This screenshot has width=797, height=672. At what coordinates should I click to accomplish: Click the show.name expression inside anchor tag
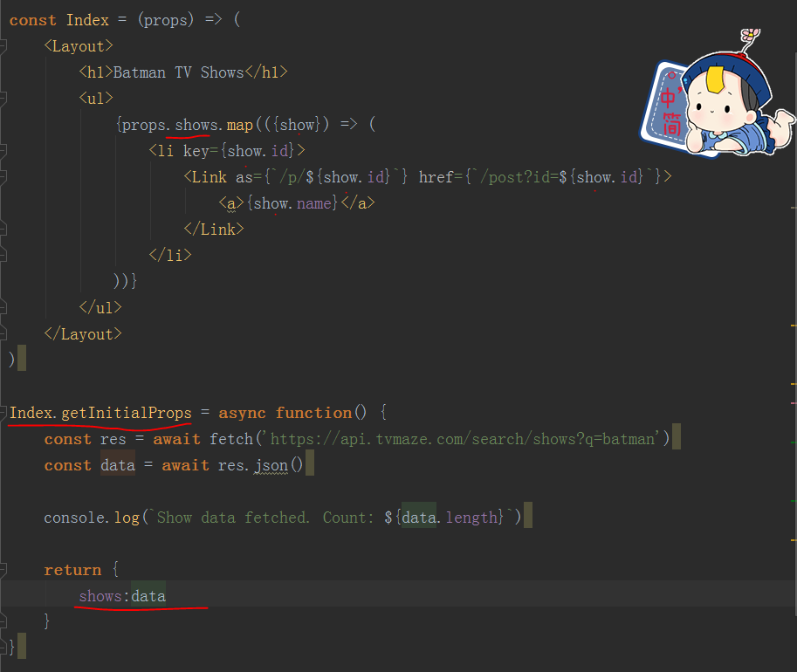(293, 203)
